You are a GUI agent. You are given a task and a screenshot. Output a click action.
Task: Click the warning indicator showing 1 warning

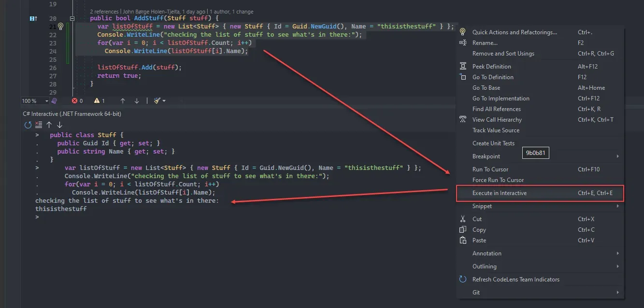click(x=99, y=100)
